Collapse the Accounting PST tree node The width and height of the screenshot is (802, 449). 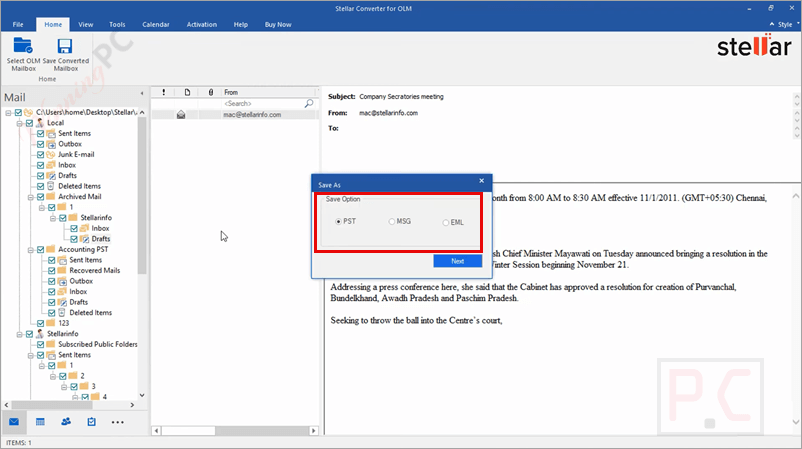[x=31, y=250]
